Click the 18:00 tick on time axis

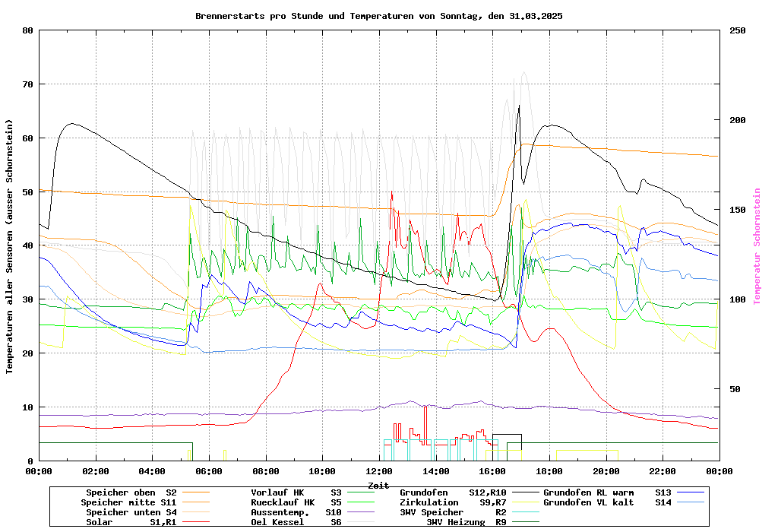click(549, 471)
